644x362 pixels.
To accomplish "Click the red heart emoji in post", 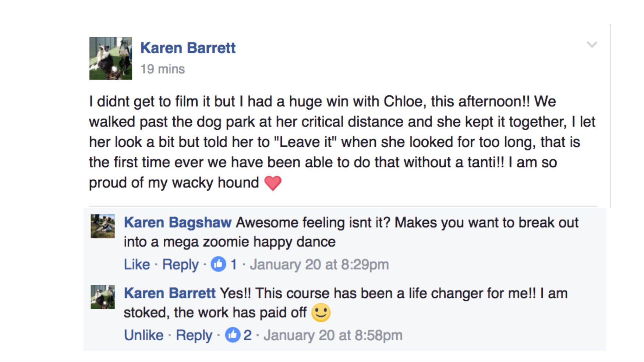I will pyautogui.click(x=273, y=183).
